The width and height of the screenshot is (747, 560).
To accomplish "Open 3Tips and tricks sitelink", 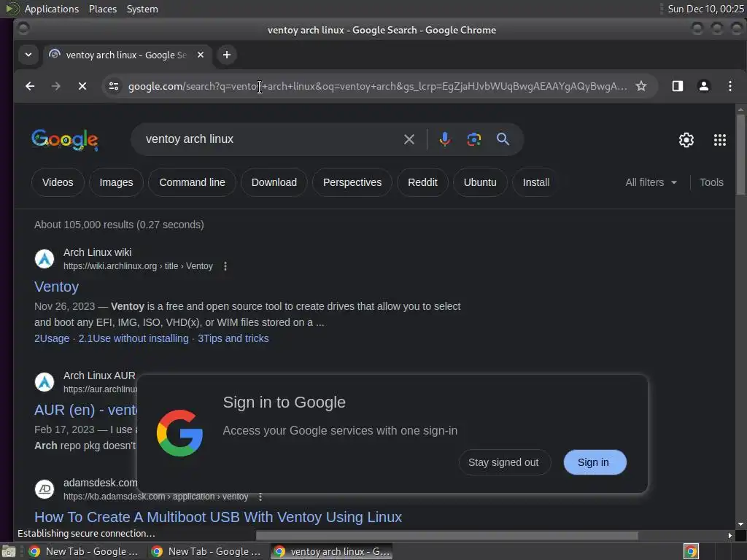I will click(x=233, y=338).
